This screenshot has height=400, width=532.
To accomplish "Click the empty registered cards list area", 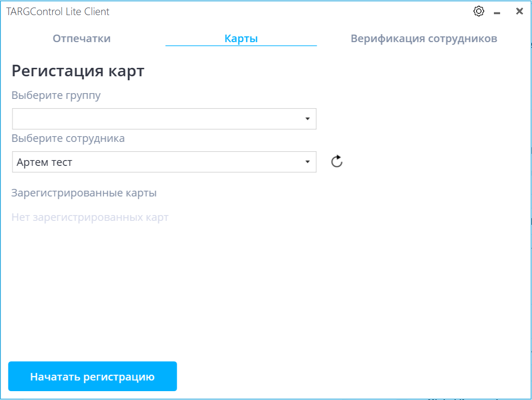I will click(177, 288).
